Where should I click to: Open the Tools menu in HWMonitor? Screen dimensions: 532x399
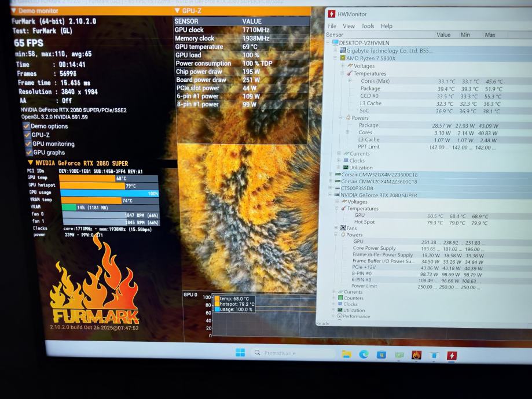pyautogui.click(x=368, y=26)
